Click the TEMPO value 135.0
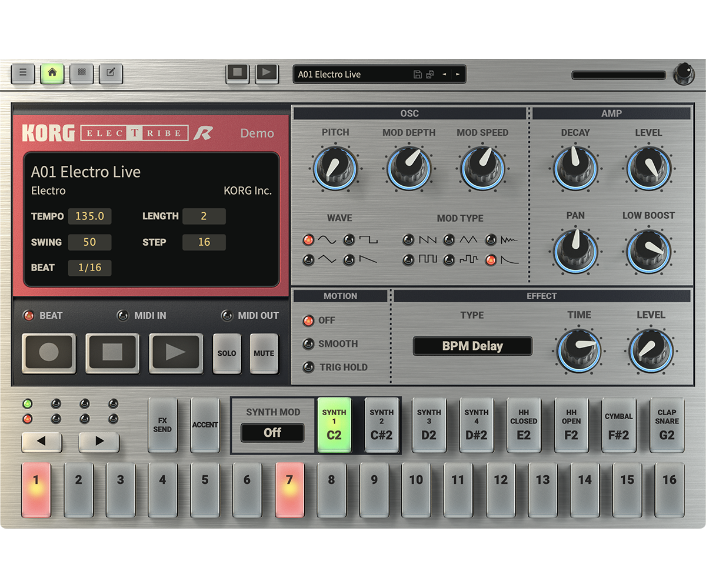 pos(89,216)
